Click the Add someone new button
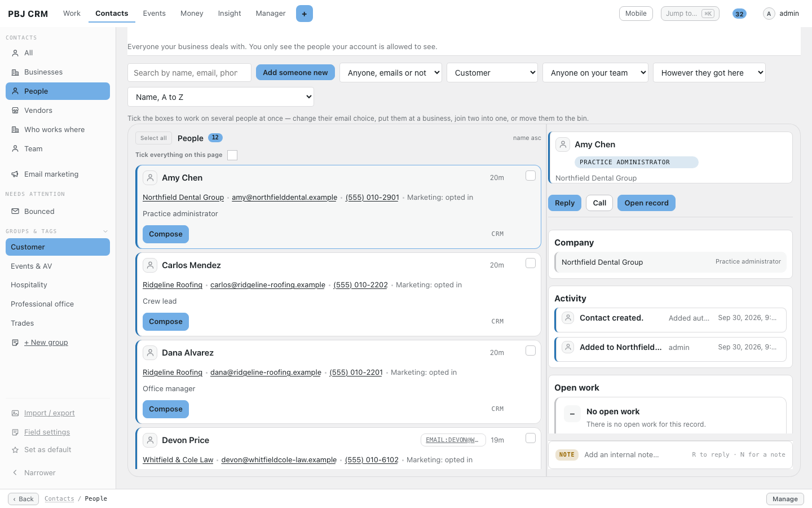The image size is (812, 508). click(295, 72)
